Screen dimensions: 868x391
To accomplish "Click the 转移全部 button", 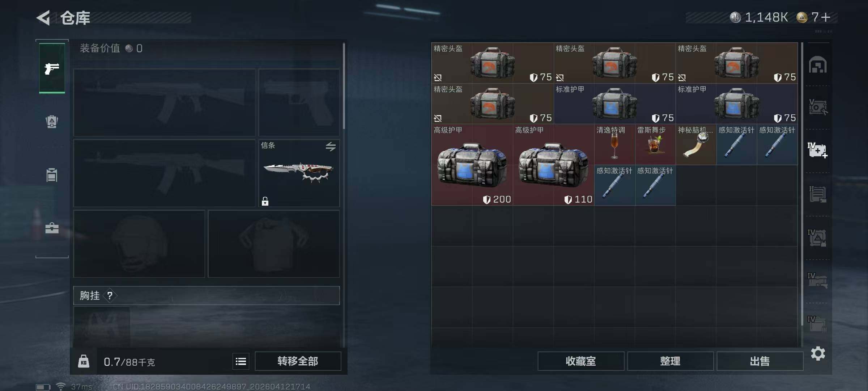I will pos(298,361).
